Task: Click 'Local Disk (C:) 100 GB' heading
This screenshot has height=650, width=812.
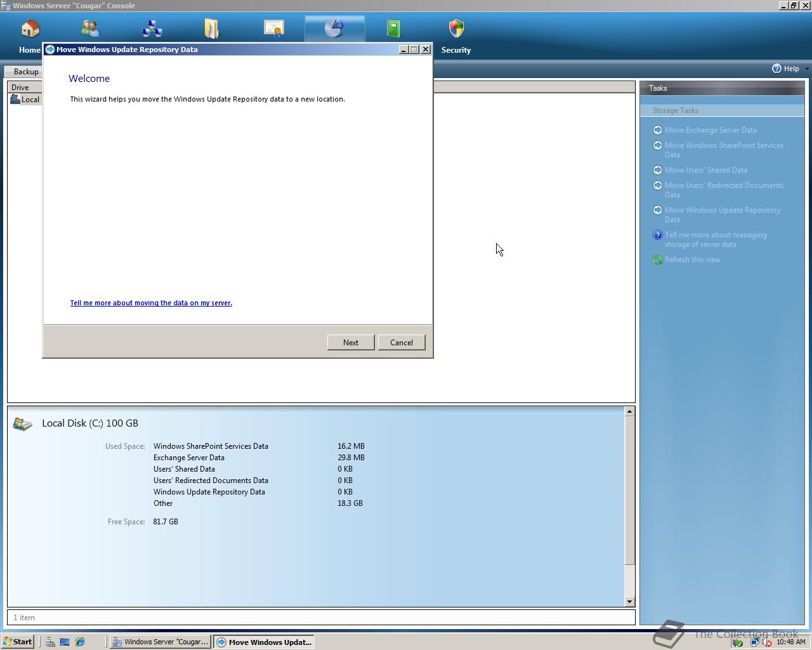Action: point(90,423)
